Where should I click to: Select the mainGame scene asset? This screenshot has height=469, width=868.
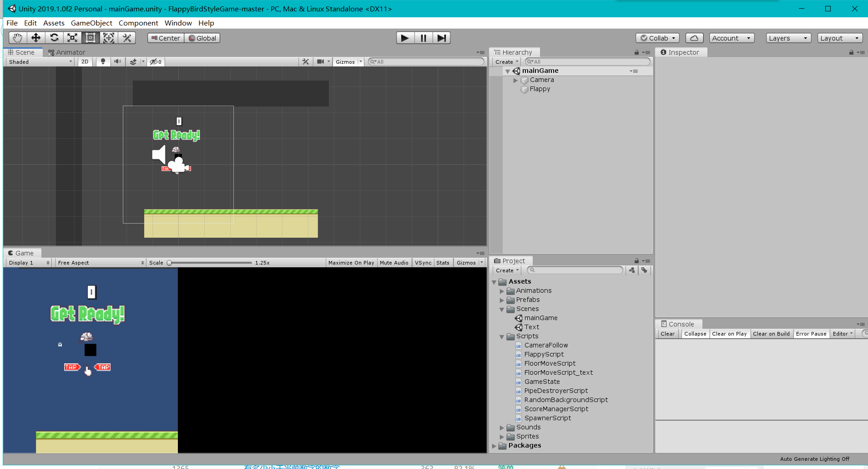(x=540, y=318)
